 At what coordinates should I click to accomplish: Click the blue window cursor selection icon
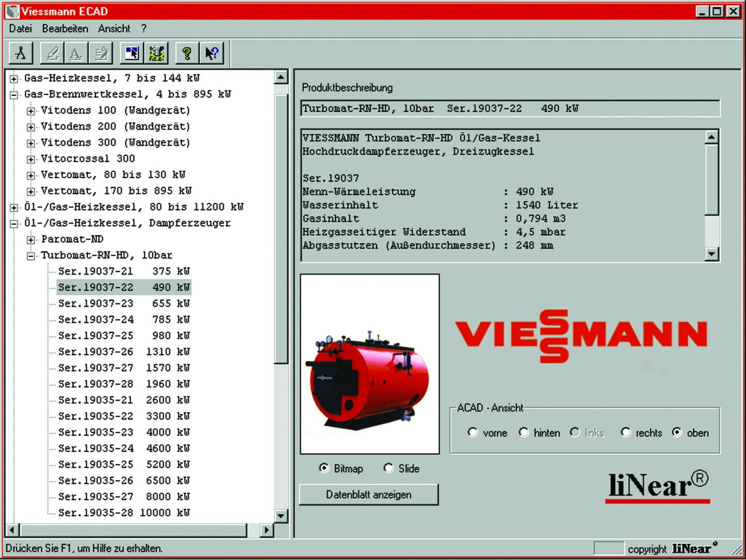[132, 53]
